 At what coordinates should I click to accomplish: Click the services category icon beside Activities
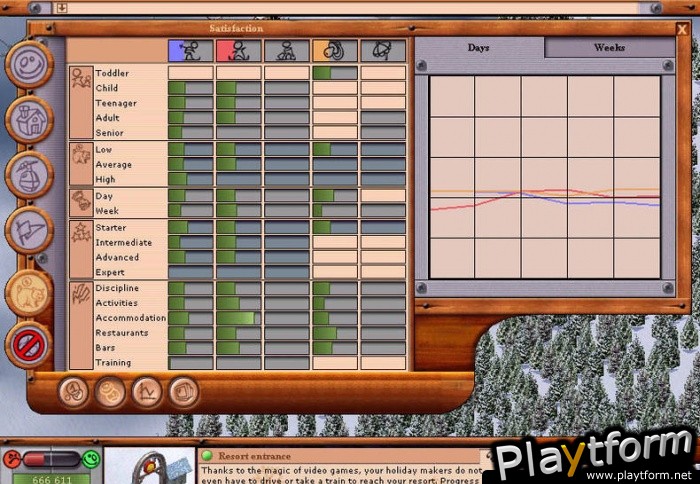(x=81, y=325)
